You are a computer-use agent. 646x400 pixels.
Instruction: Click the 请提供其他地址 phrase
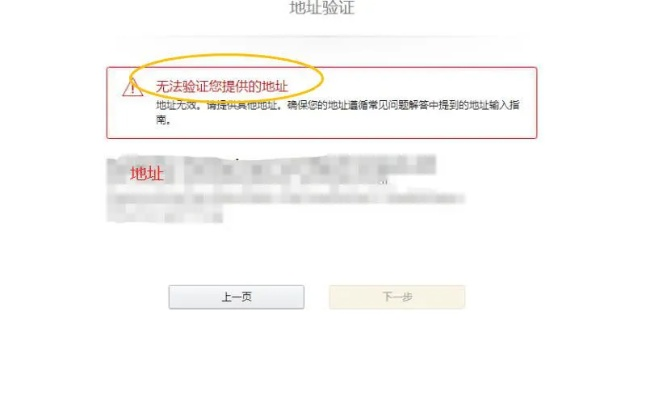point(242,105)
